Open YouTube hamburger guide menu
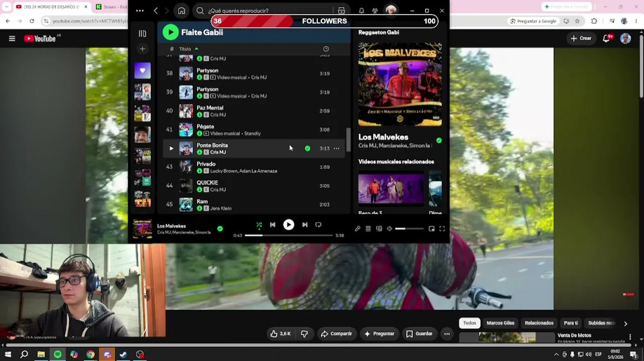Screen dimensions: 644x361 pos(12,39)
